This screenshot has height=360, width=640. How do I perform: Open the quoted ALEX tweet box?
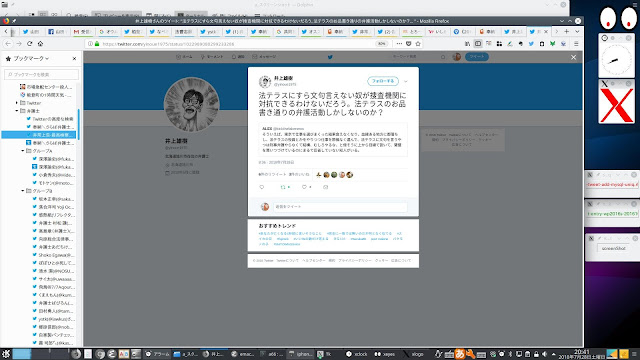[333, 140]
